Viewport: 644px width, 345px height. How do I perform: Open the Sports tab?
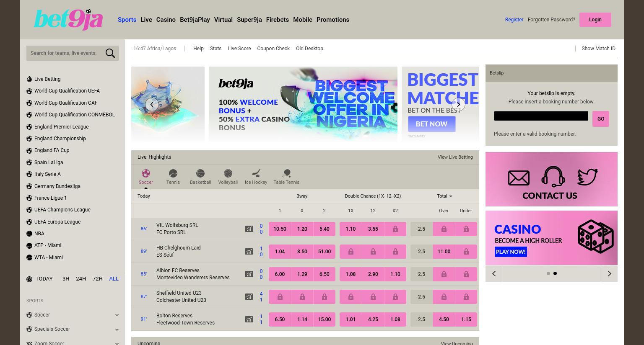click(x=127, y=20)
